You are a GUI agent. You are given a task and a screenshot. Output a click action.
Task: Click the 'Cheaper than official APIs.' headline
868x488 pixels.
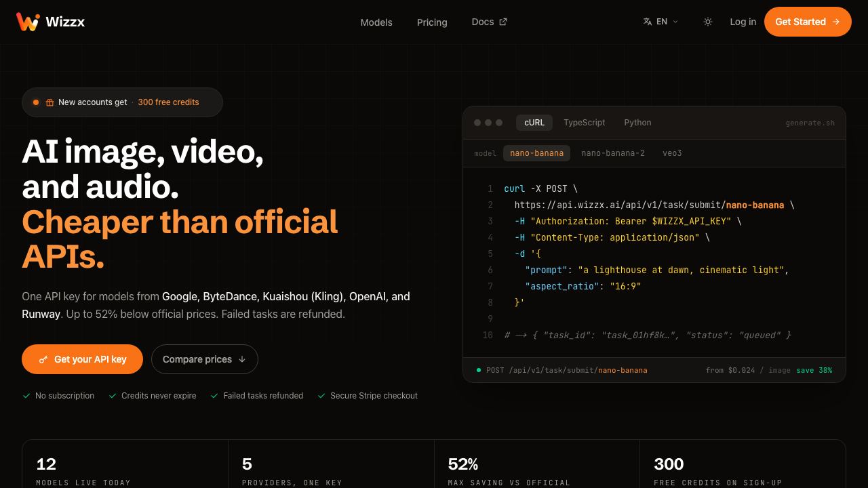(x=180, y=239)
